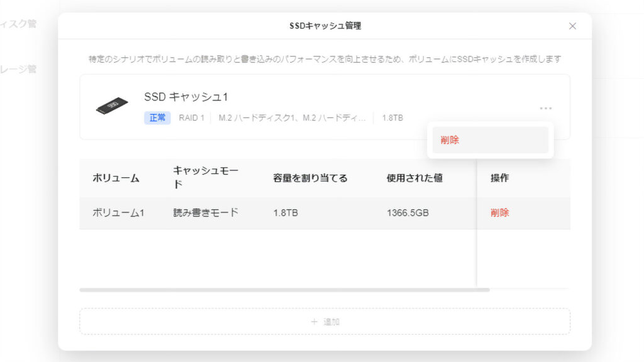Close the SSDキャッシュ管理 dialog
This screenshot has width=644, height=362.
(572, 26)
